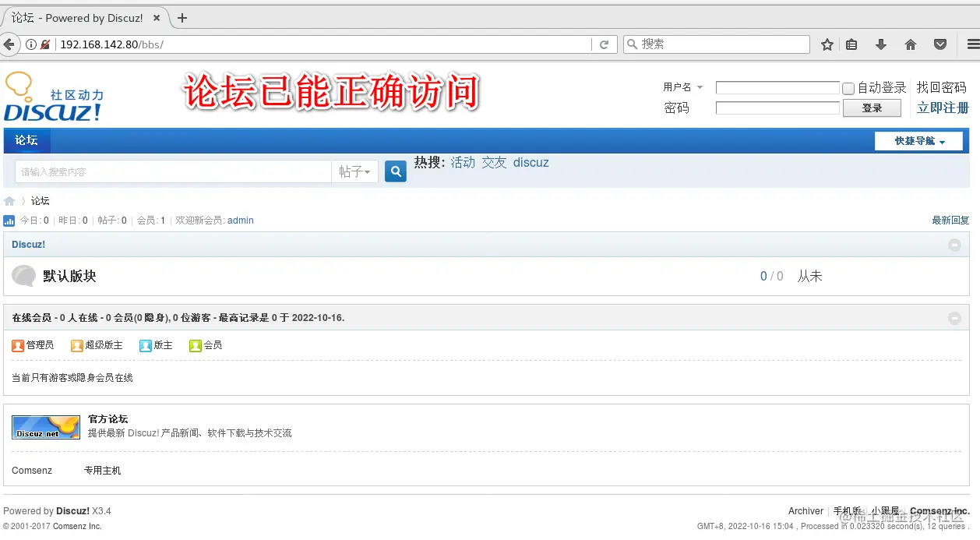Image resolution: width=980 pixels, height=540 pixels.
Task: Click the browser 搜索 search box
Action: click(x=717, y=44)
